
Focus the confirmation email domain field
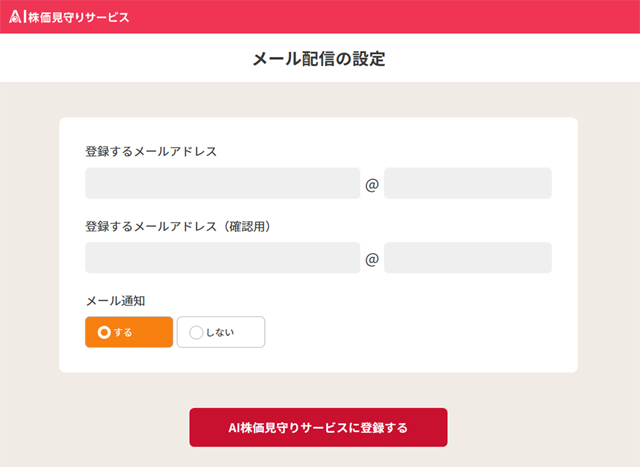tap(467, 258)
